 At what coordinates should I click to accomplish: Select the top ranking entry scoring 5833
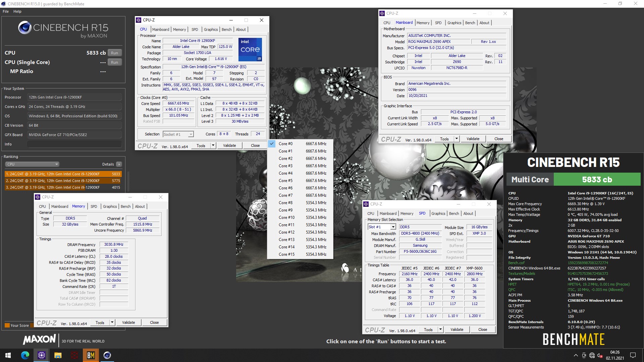[x=63, y=174]
